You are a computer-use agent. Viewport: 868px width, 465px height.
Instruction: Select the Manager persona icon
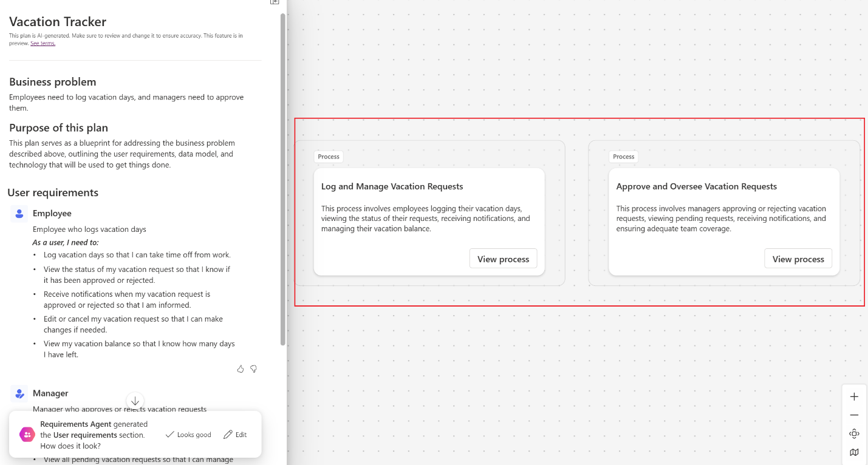pyautogui.click(x=18, y=393)
